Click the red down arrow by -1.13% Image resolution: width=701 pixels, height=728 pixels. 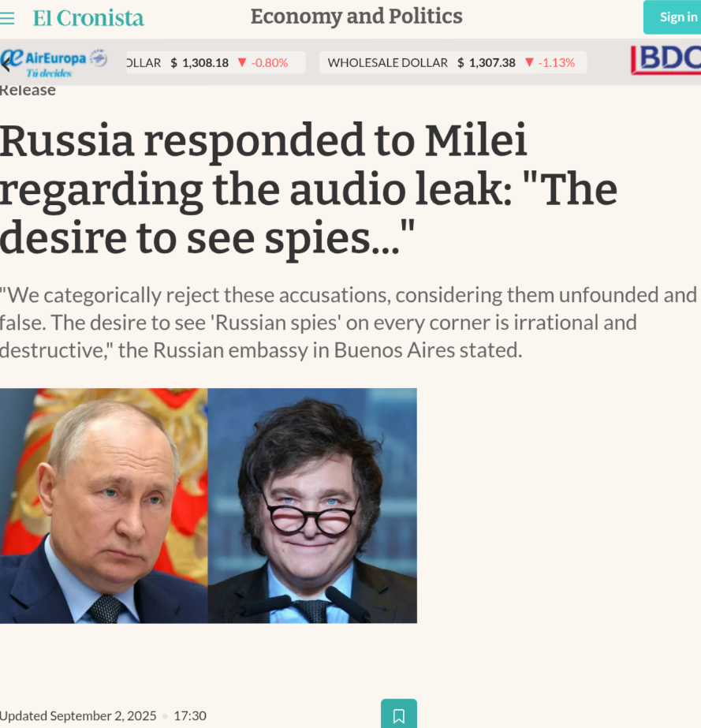[529, 62]
